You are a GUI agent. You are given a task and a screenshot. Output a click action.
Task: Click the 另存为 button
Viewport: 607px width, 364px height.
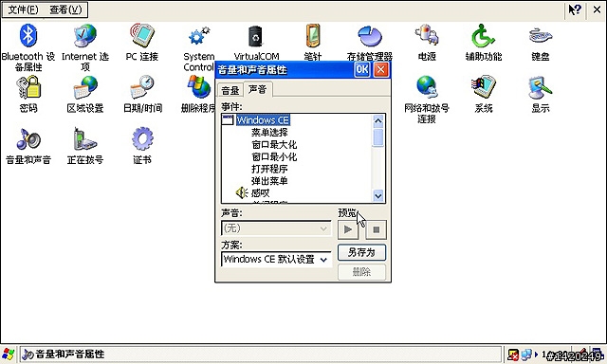[x=361, y=252]
